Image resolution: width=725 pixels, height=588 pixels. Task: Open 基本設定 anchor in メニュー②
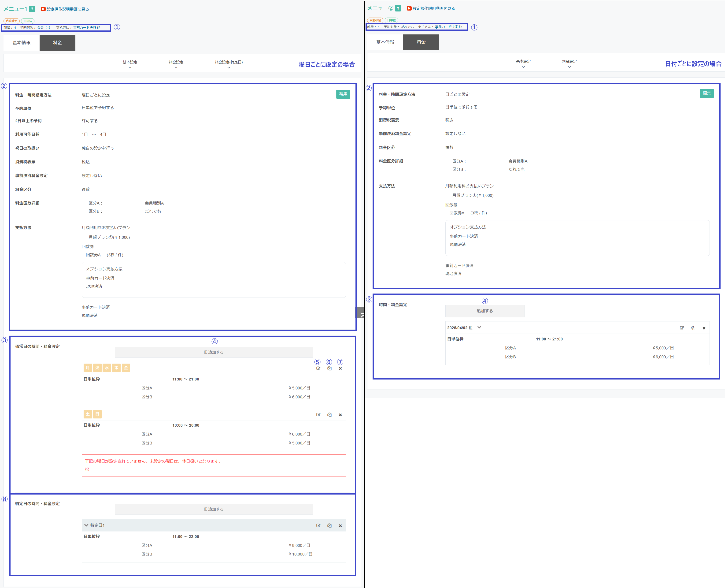click(x=523, y=63)
